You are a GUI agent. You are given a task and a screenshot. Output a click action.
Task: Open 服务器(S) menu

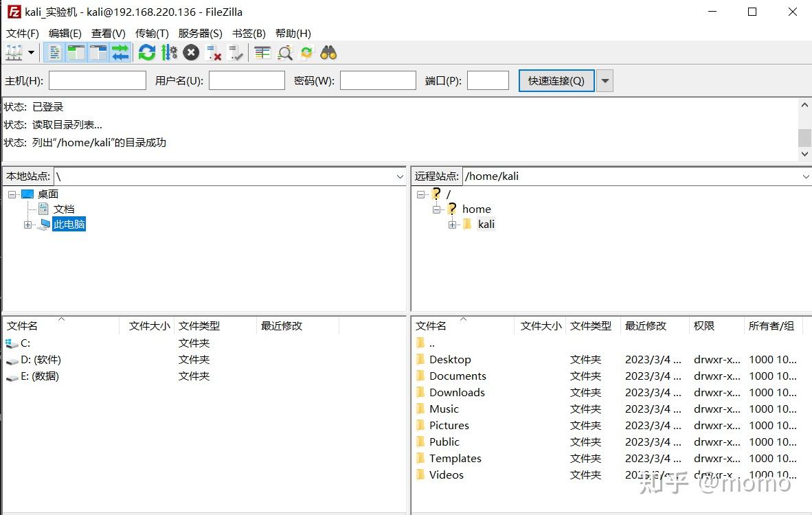[201, 33]
